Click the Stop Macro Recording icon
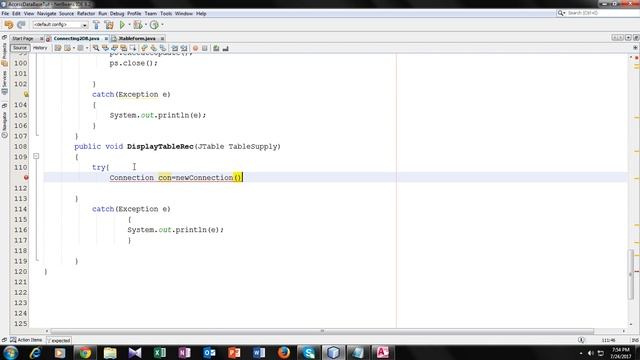The height and width of the screenshot is (360, 640). pyautogui.click(x=205, y=48)
